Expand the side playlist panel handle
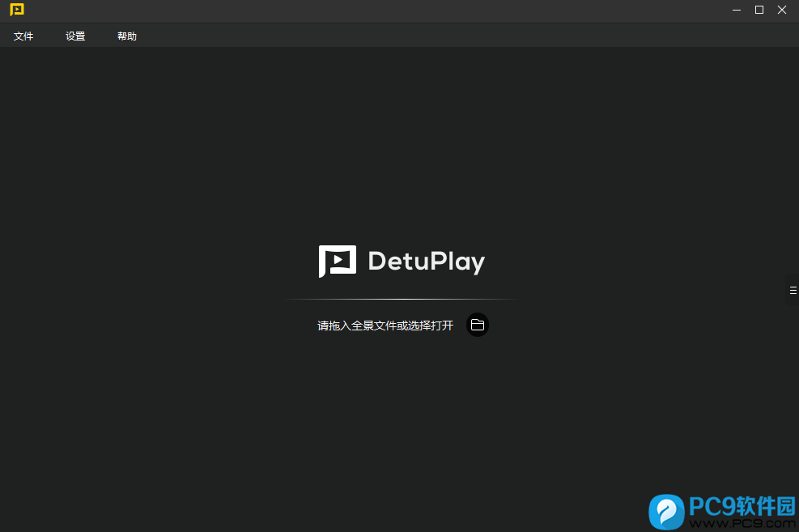This screenshot has height=532, width=799. click(x=793, y=290)
